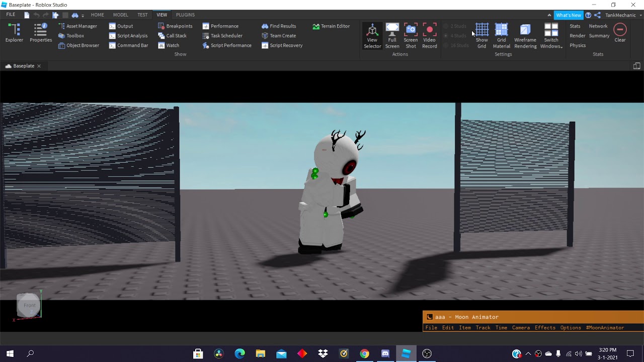Show the Physics stats
This screenshot has height=362, width=644.
(x=578, y=45)
